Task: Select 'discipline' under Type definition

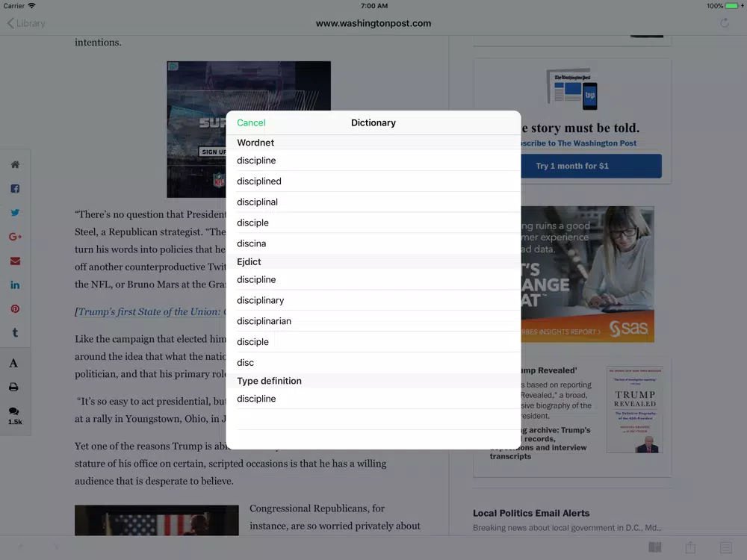Action: (373, 399)
